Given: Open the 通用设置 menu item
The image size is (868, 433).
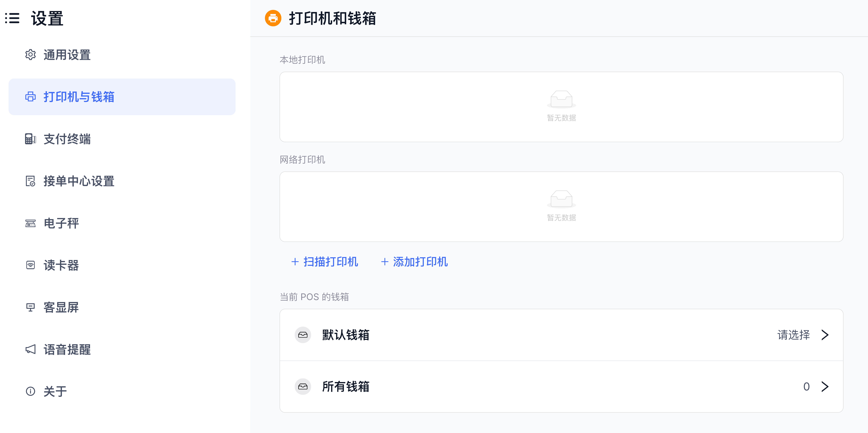Looking at the screenshot, I should tap(67, 55).
